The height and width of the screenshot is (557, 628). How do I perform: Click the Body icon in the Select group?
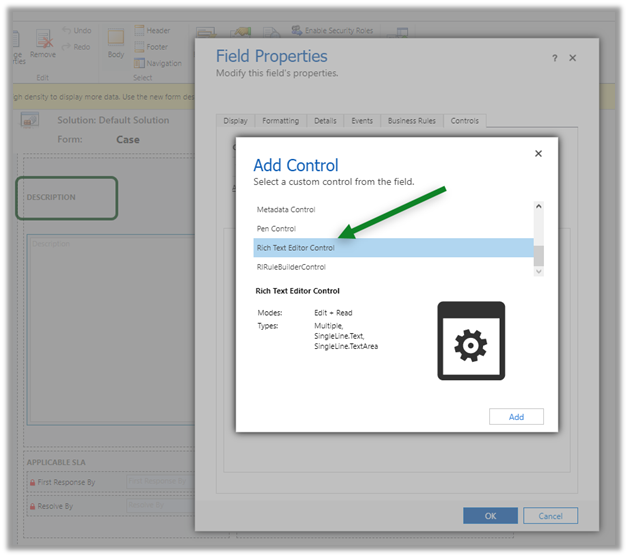coord(116,38)
